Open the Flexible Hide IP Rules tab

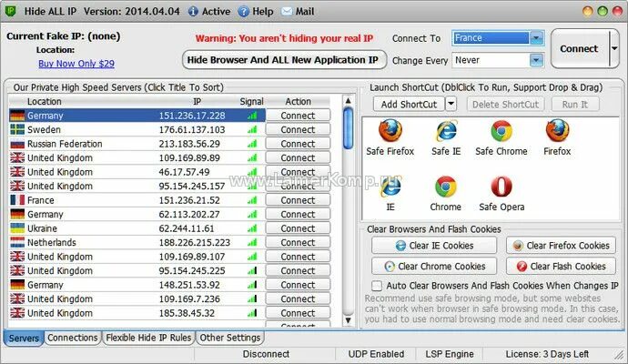pos(148,338)
